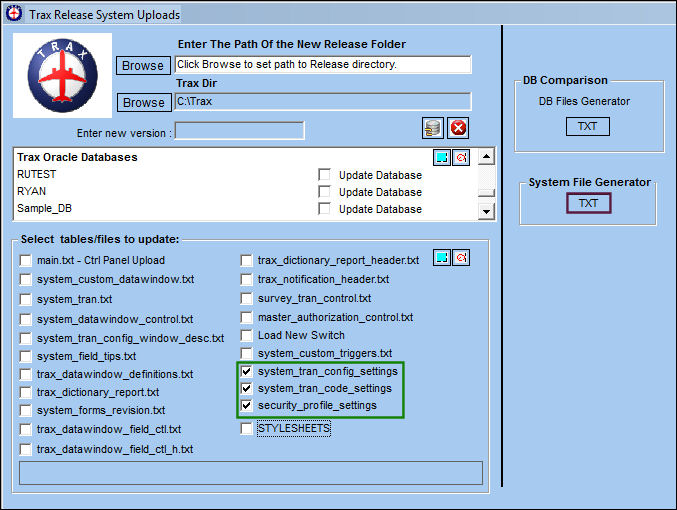Check trax_datawindow_field_ctl.txt

pyautogui.click(x=25, y=429)
